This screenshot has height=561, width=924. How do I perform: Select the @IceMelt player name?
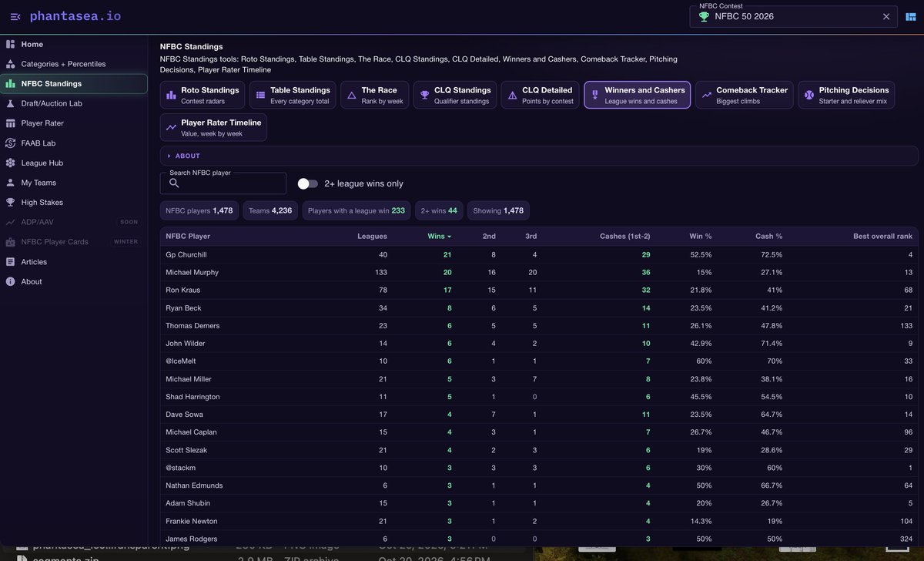(x=182, y=361)
